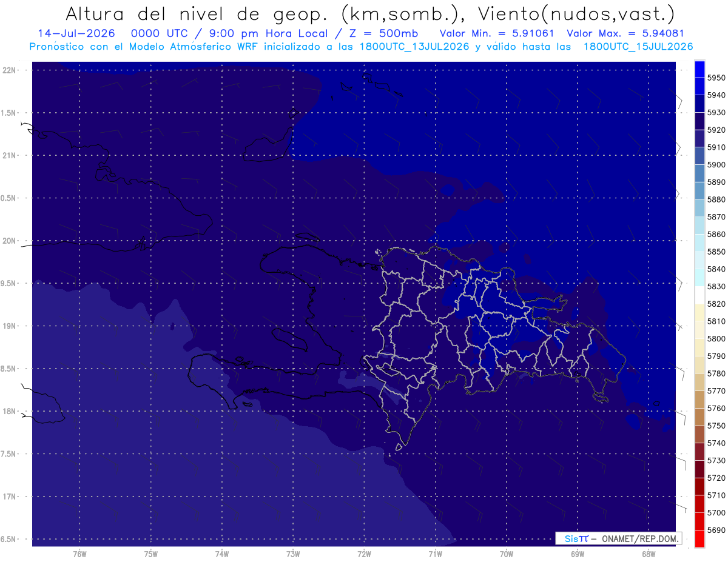Click the '22N' latitude axis label
The image size is (728, 562).
[9, 70]
